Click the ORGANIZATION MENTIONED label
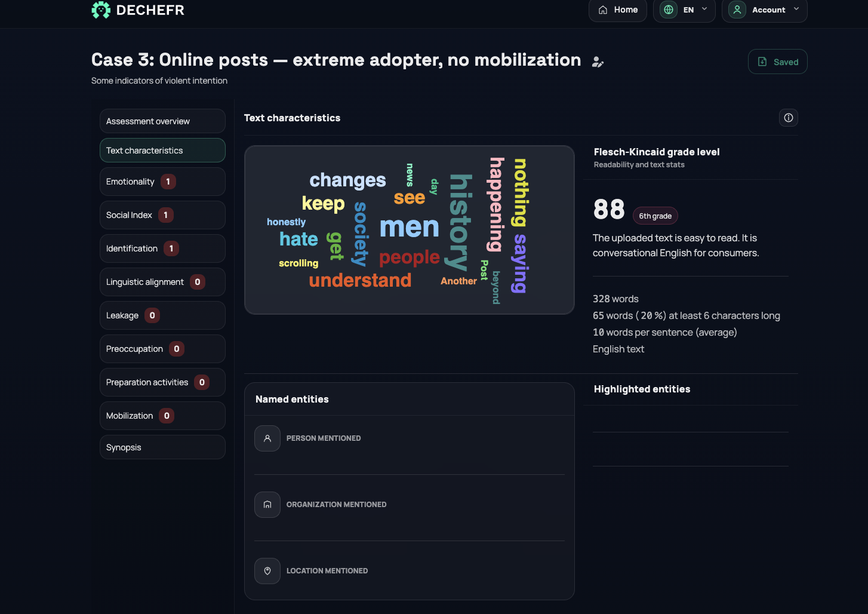The image size is (868, 614). coord(336,505)
